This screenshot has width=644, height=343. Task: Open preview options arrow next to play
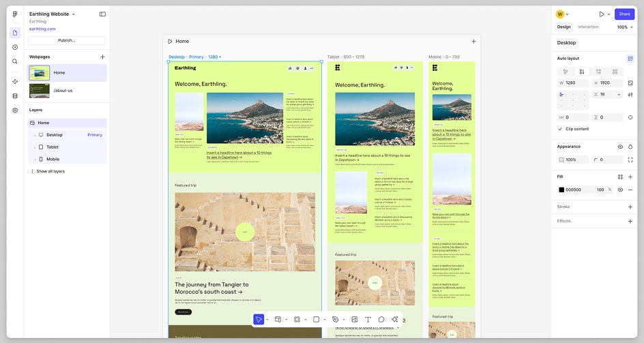(x=609, y=14)
